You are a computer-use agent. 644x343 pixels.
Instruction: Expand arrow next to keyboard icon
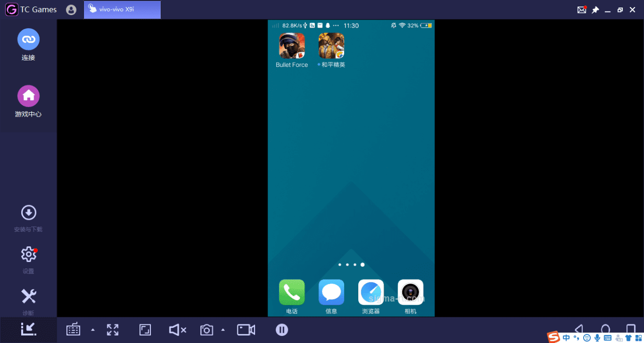(x=93, y=330)
